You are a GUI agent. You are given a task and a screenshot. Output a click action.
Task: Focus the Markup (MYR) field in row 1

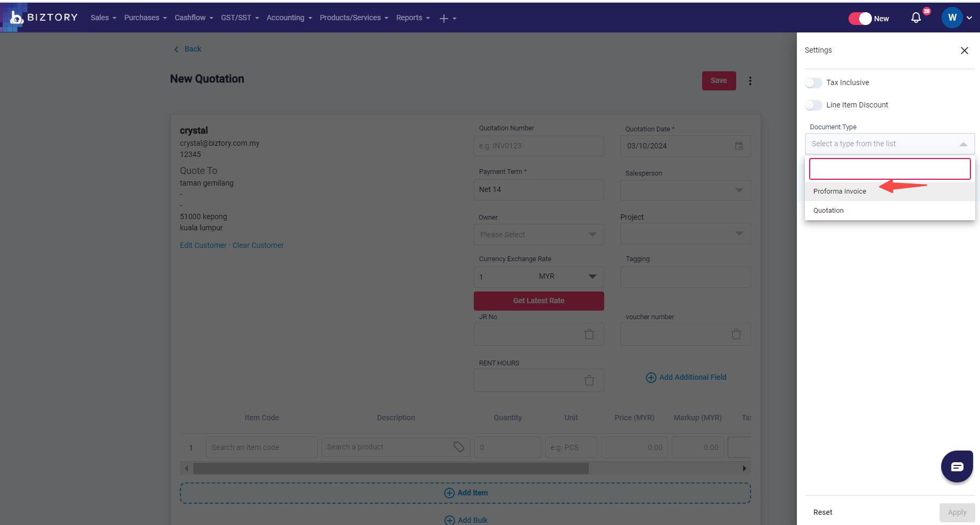click(x=697, y=447)
